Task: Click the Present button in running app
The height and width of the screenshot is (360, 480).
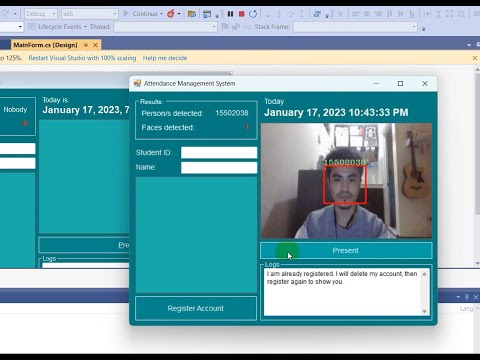Action: pyautogui.click(x=346, y=250)
